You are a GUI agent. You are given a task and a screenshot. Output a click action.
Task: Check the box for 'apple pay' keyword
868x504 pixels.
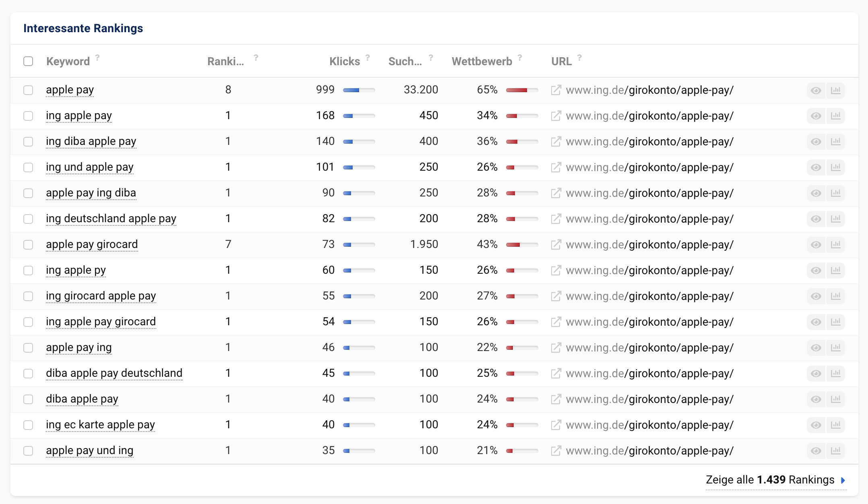[28, 90]
